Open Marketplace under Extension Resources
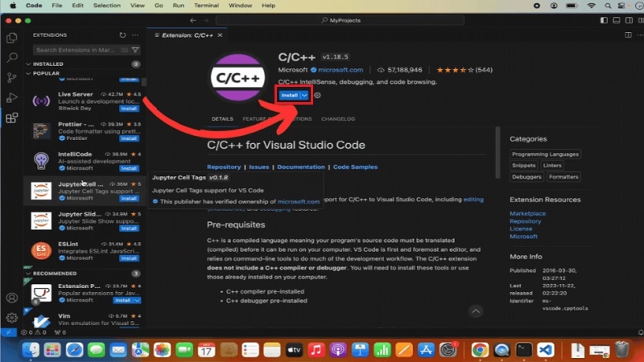The height and width of the screenshot is (362, 644). coord(528,213)
